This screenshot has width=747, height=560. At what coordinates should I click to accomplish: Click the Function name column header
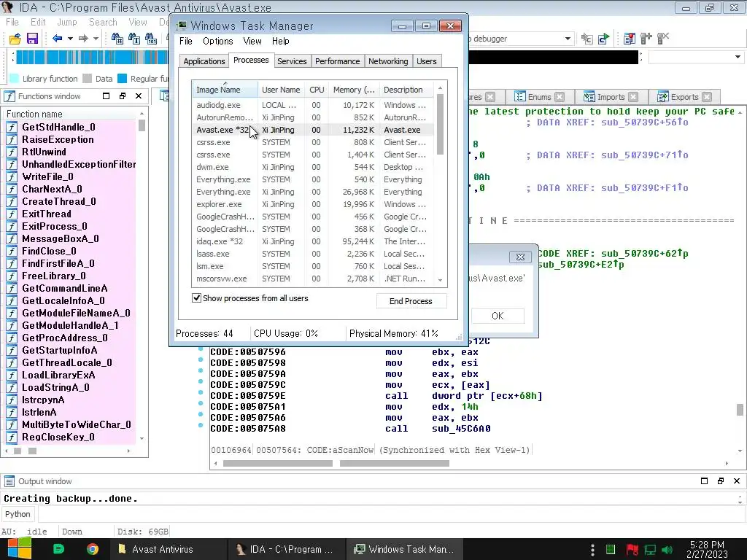[x=70, y=114]
